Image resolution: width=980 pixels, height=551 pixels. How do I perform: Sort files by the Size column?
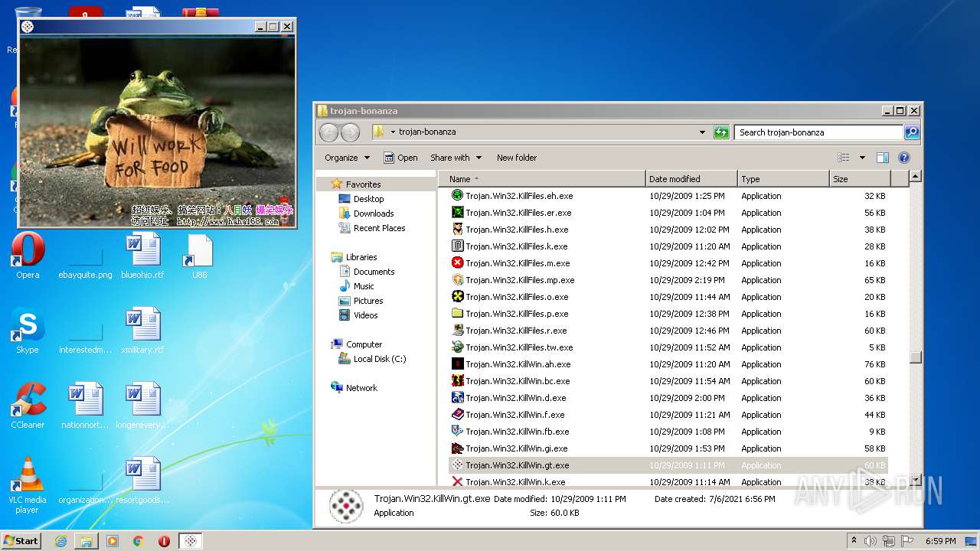pos(860,179)
